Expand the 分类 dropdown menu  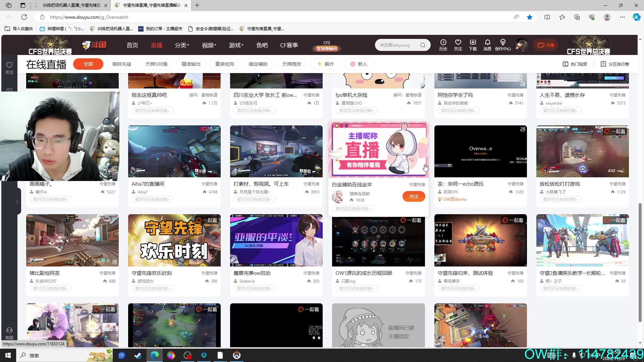point(182,45)
